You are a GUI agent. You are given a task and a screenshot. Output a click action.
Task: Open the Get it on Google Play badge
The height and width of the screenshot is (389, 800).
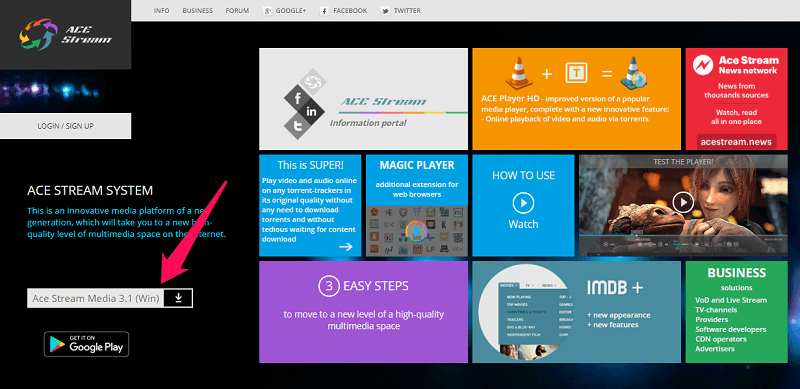pos(86,344)
